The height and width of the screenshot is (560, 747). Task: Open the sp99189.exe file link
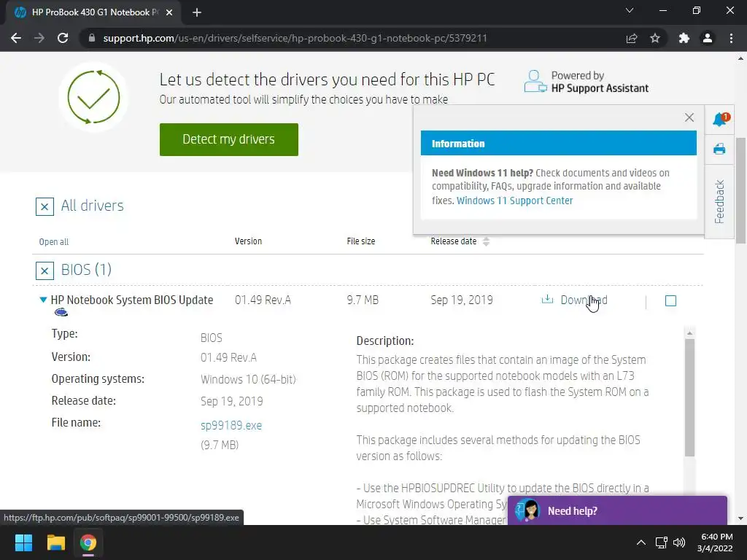click(231, 425)
